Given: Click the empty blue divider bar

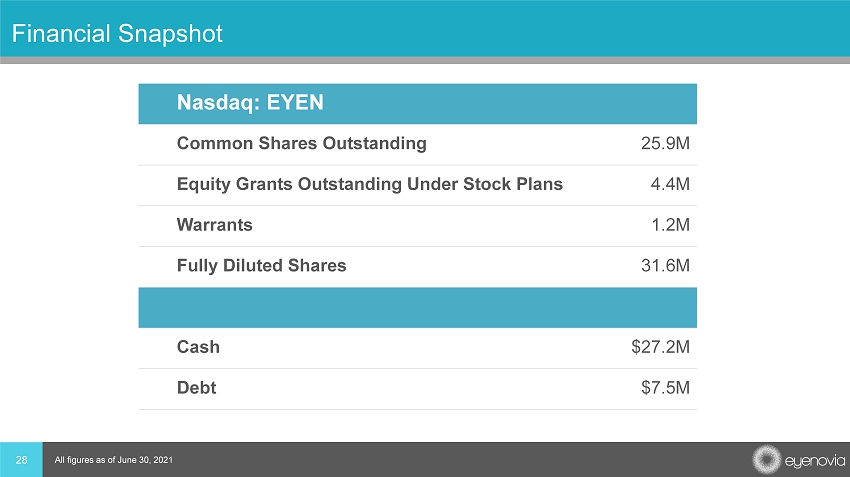Looking at the screenshot, I should point(417,307).
